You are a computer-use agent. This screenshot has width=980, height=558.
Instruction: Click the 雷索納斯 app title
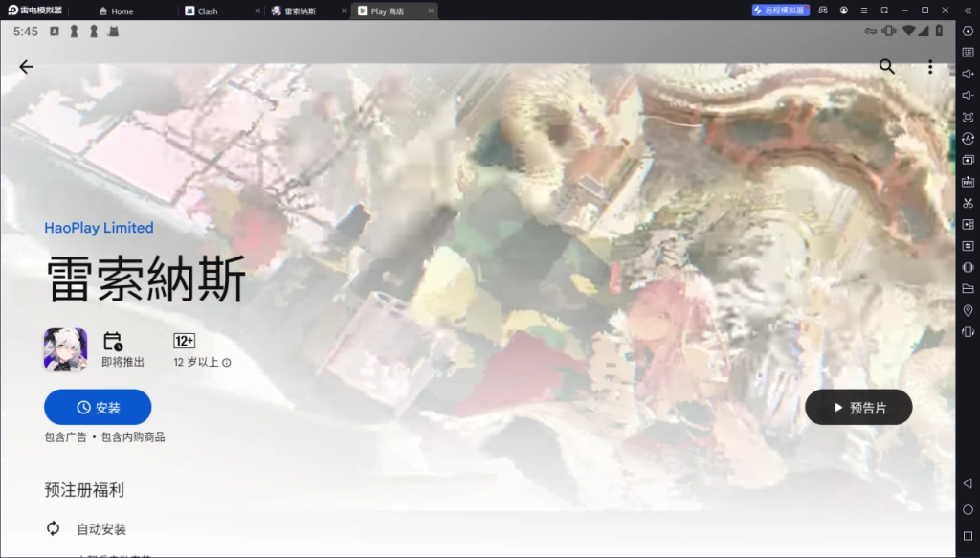click(146, 279)
